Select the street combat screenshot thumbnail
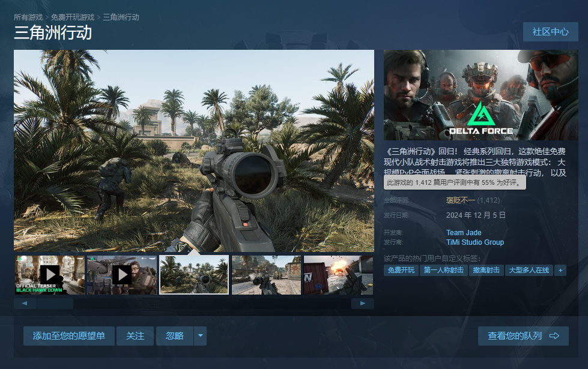The image size is (588, 369). tap(266, 275)
